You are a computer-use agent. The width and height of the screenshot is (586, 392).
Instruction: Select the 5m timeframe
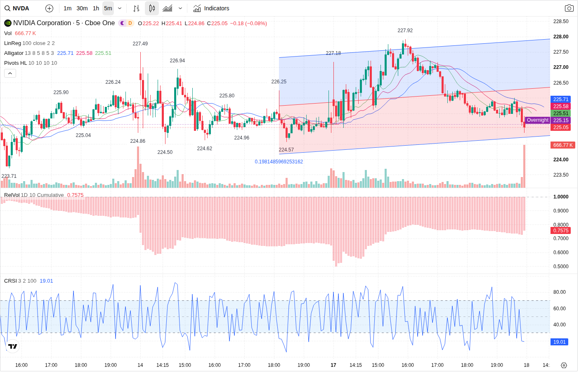108,8
